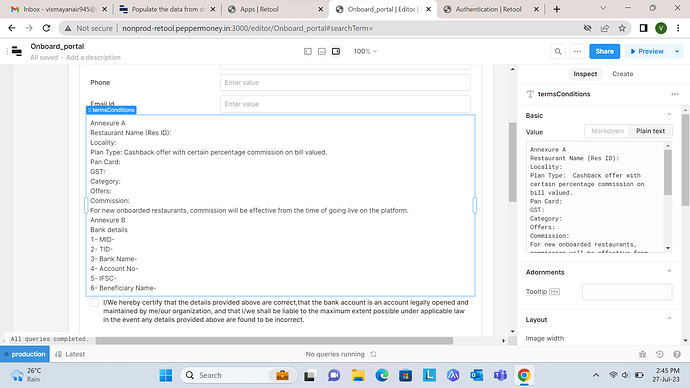Toggle the left panel visibility icon
The width and height of the screenshot is (690, 388).
308,51
